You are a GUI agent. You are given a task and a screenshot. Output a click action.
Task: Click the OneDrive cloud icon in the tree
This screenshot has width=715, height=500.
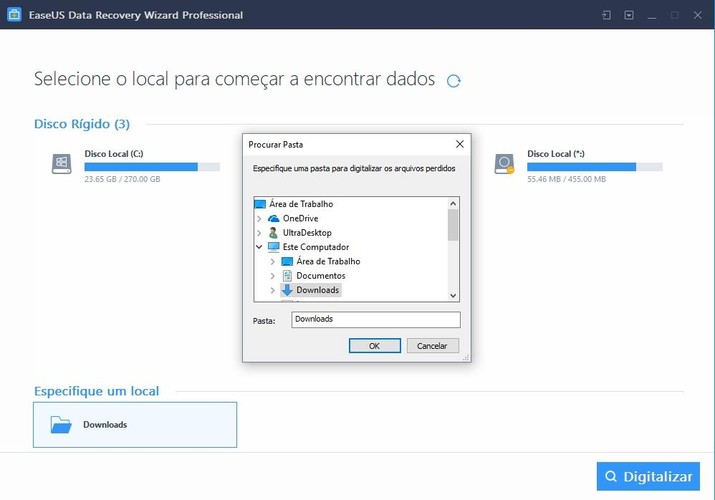click(274, 218)
